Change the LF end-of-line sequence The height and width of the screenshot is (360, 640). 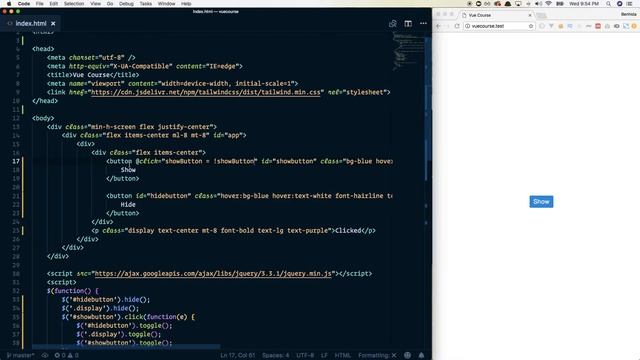(324, 355)
